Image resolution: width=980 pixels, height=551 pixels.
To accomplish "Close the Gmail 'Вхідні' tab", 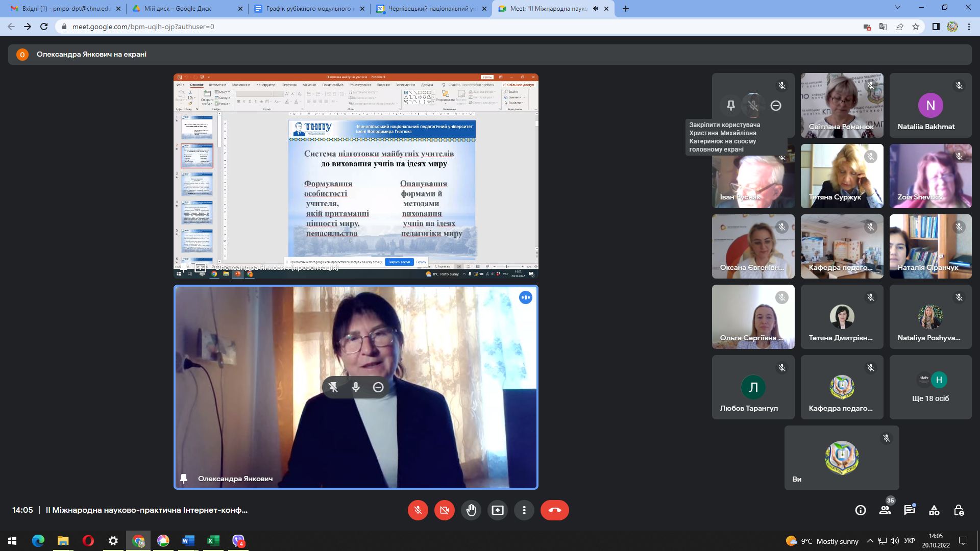I will tap(118, 9).
